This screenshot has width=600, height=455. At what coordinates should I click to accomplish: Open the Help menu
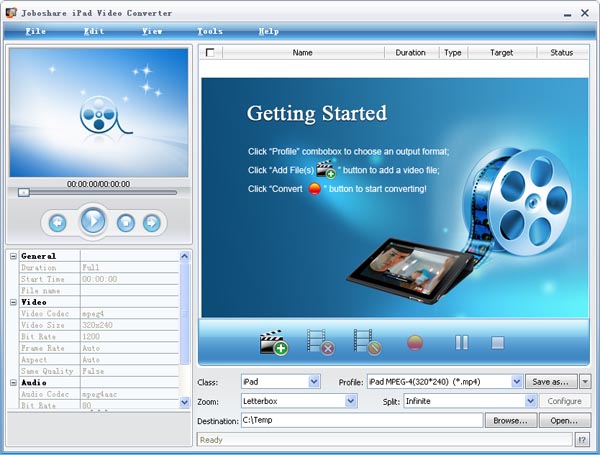tap(269, 31)
